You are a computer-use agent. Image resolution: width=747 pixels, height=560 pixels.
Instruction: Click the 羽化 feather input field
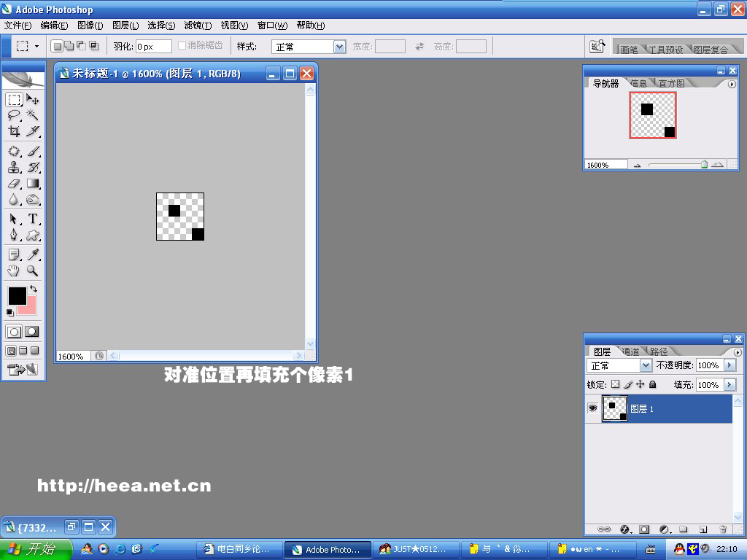[x=154, y=47]
